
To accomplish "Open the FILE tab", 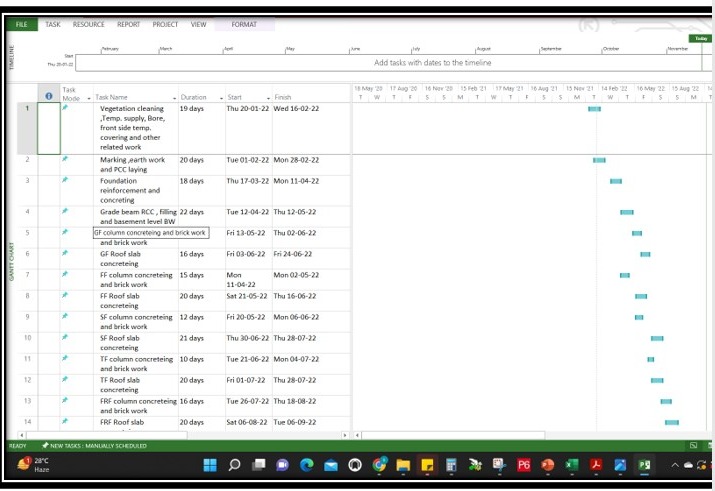I will 21,24.
